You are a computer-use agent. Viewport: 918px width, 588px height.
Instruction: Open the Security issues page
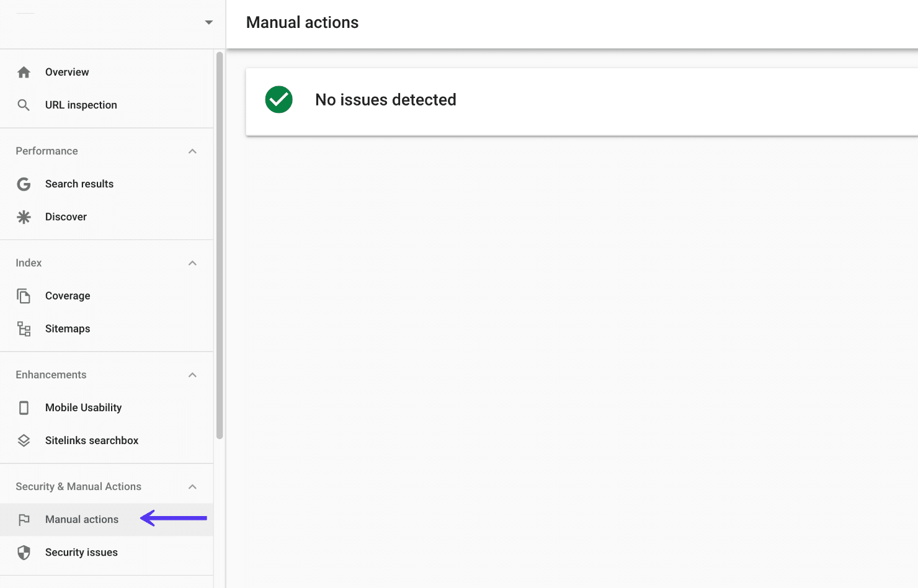[81, 552]
